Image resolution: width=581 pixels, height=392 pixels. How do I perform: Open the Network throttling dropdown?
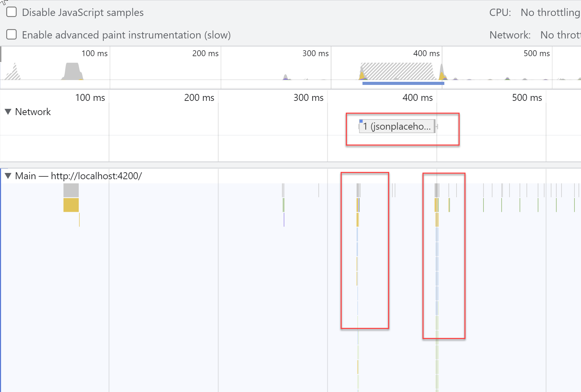point(560,35)
